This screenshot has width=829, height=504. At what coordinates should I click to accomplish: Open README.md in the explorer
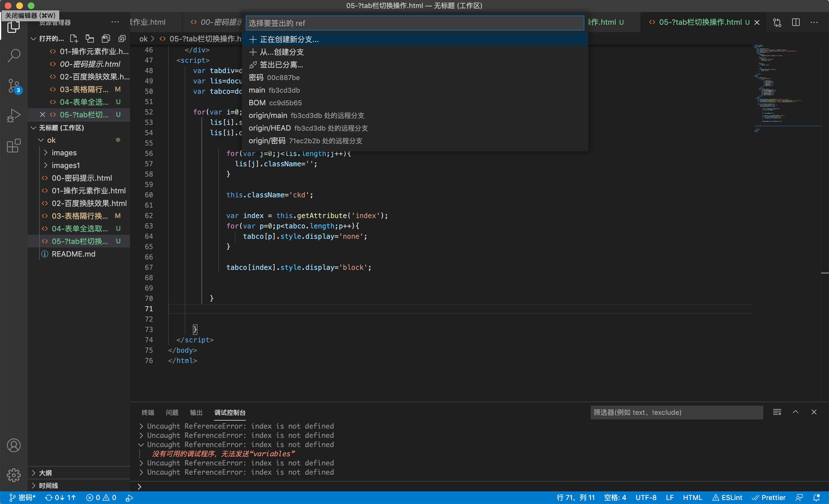[73, 254]
